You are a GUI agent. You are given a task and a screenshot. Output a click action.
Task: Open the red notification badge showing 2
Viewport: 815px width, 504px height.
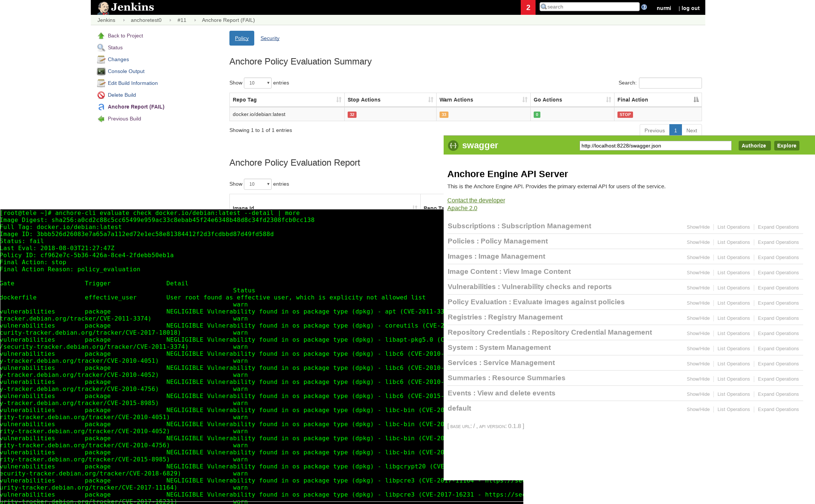528,7
